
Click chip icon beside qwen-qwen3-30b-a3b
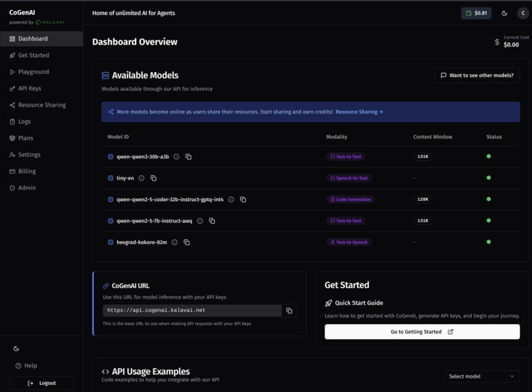pyautogui.click(x=111, y=157)
